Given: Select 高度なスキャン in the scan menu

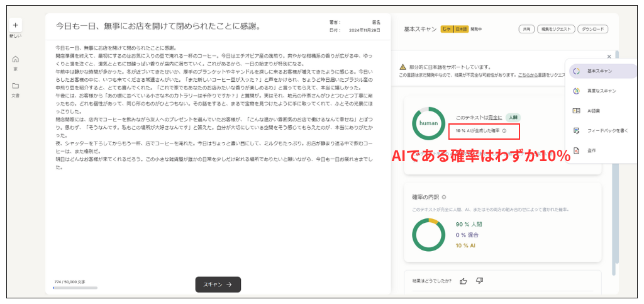Looking at the screenshot, I should [x=602, y=91].
